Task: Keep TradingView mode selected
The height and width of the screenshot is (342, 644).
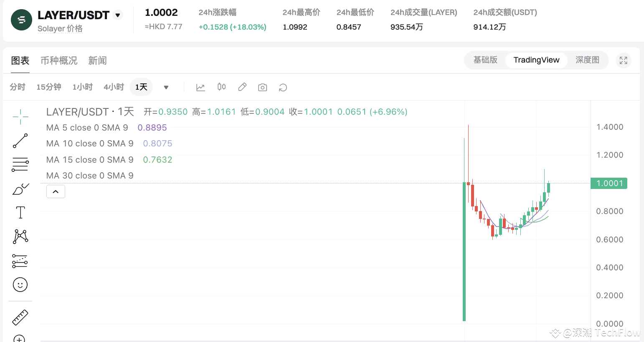Action: pos(536,60)
